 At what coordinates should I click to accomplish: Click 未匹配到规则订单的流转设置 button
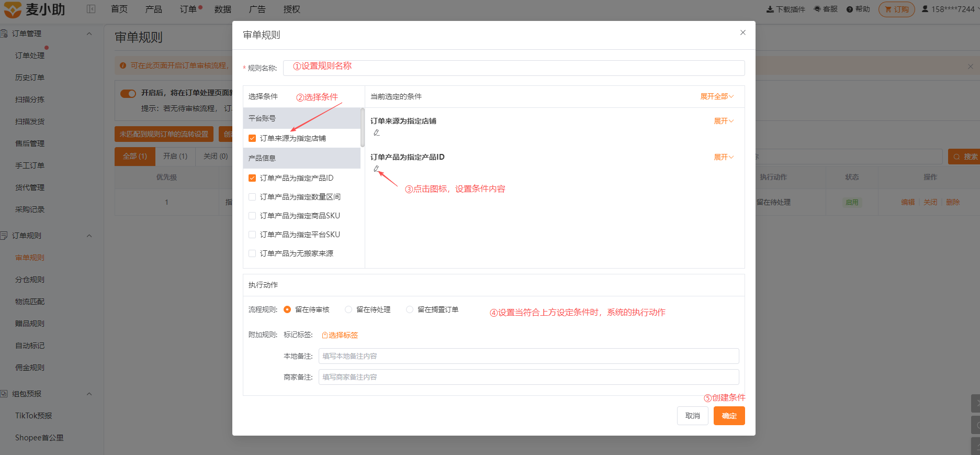coord(164,134)
